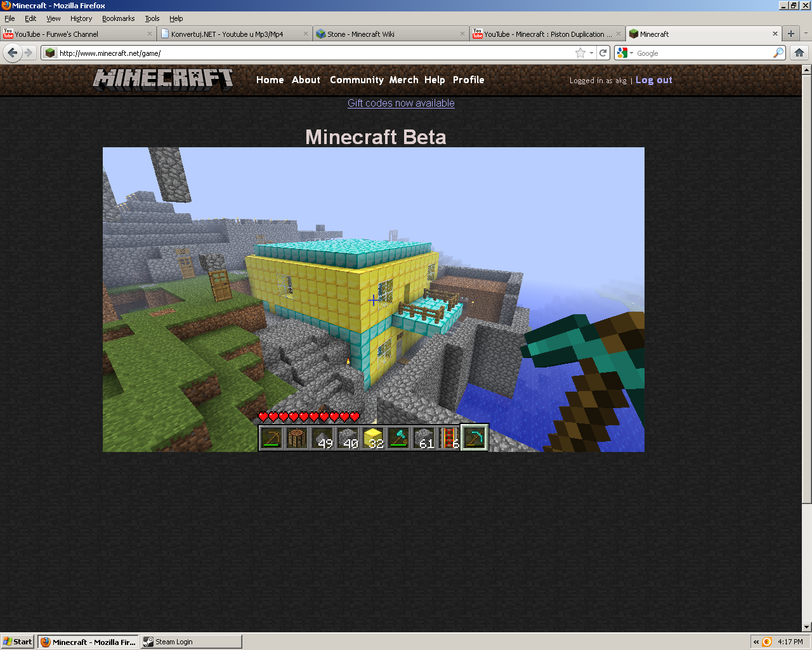
Task: Open the History menu
Action: (x=81, y=18)
